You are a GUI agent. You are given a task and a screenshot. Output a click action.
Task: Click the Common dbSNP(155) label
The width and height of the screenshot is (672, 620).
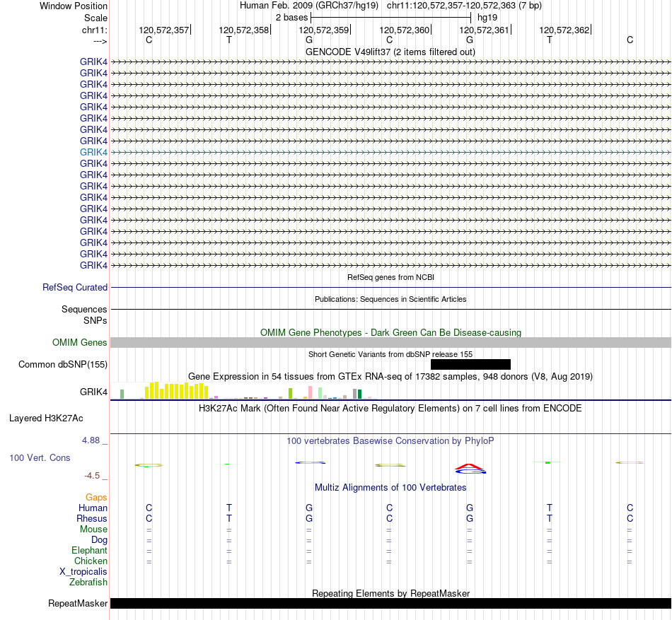coord(62,364)
